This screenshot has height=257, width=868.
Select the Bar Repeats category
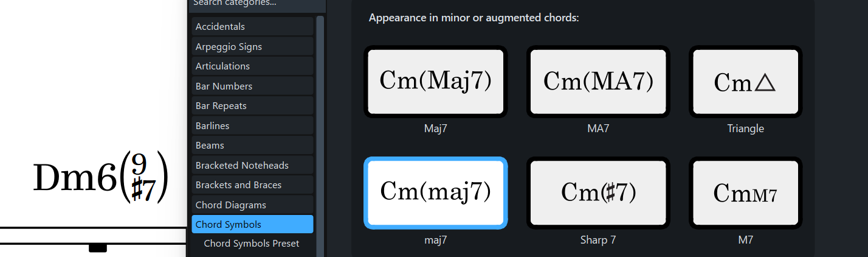pyautogui.click(x=252, y=106)
